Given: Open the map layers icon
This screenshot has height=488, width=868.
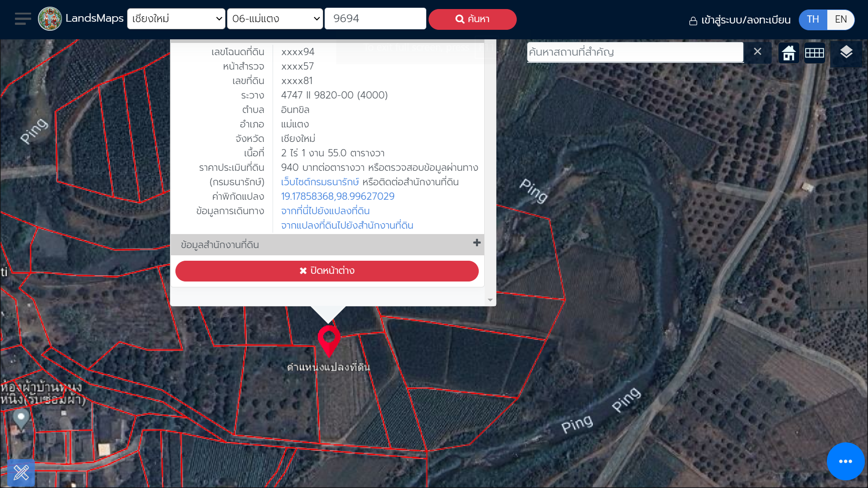Looking at the screenshot, I should (x=846, y=52).
